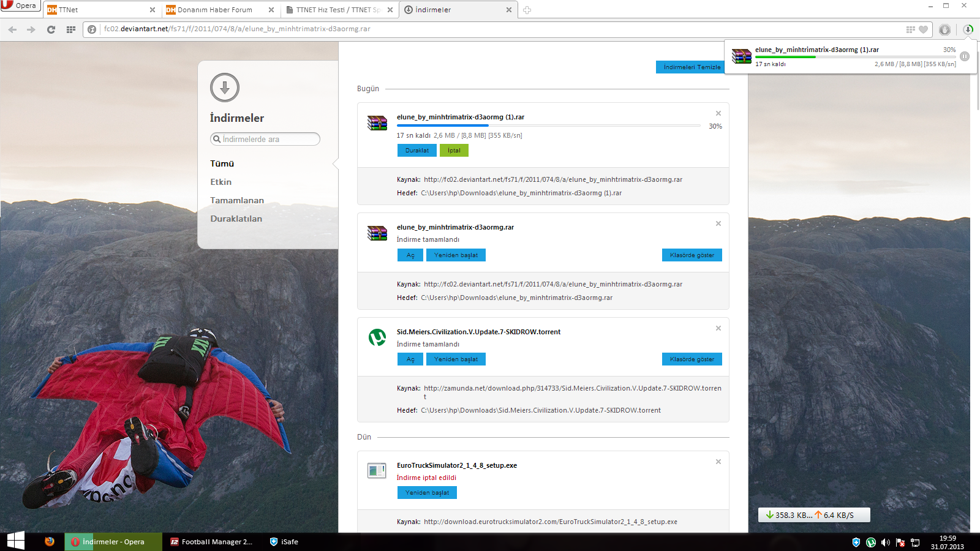The image size is (980, 551).
Task: Remove the Civilization torrent entry
Action: tap(718, 328)
